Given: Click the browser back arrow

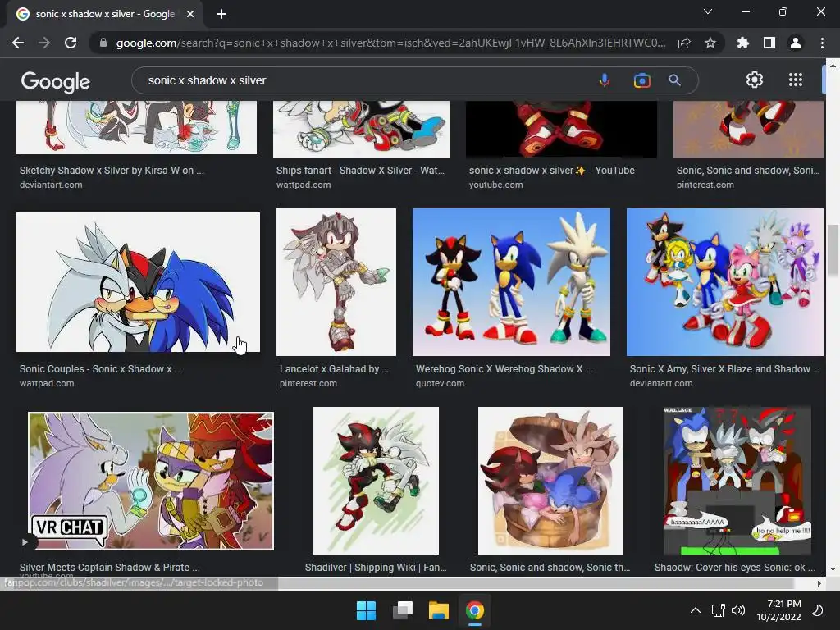Looking at the screenshot, I should pyautogui.click(x=18, y=43).
